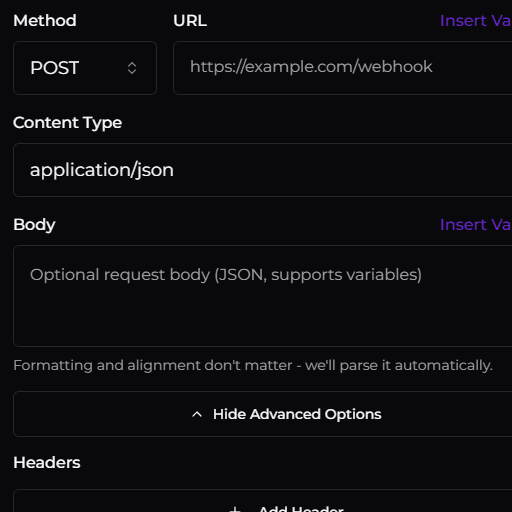Click the Body field label

(x=34, y=225)
